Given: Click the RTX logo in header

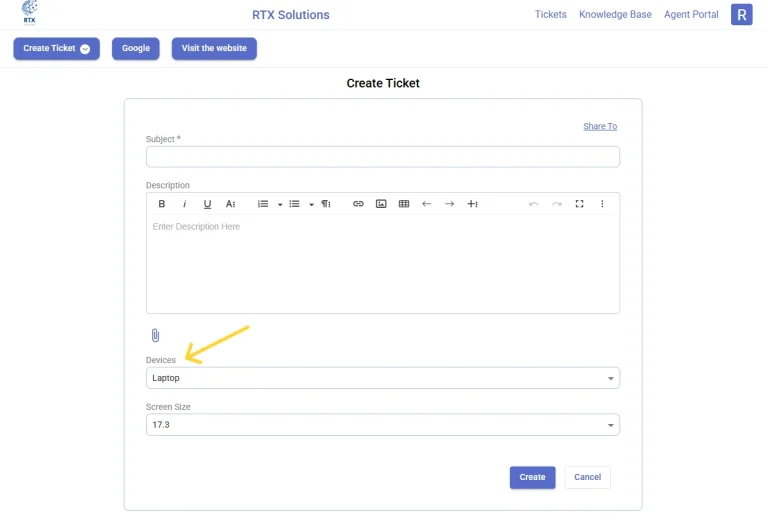Looking at the screenshot, I should click(x=29, y=13).
